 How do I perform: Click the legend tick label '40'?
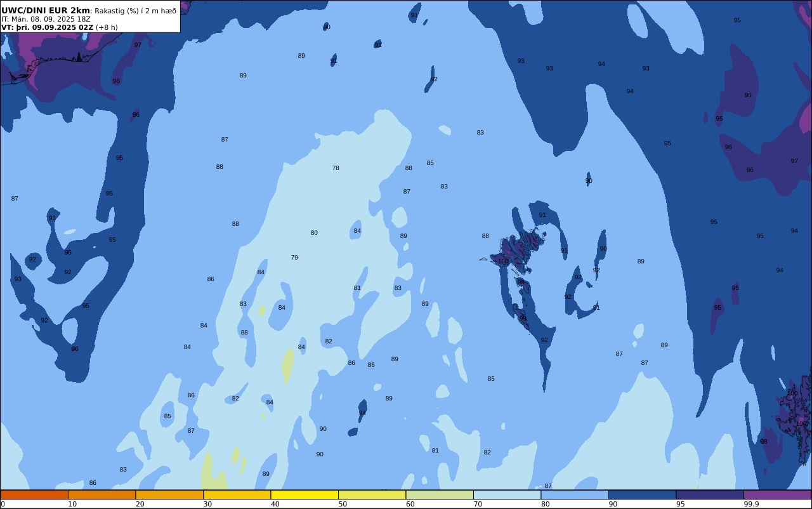pos(275,504)
